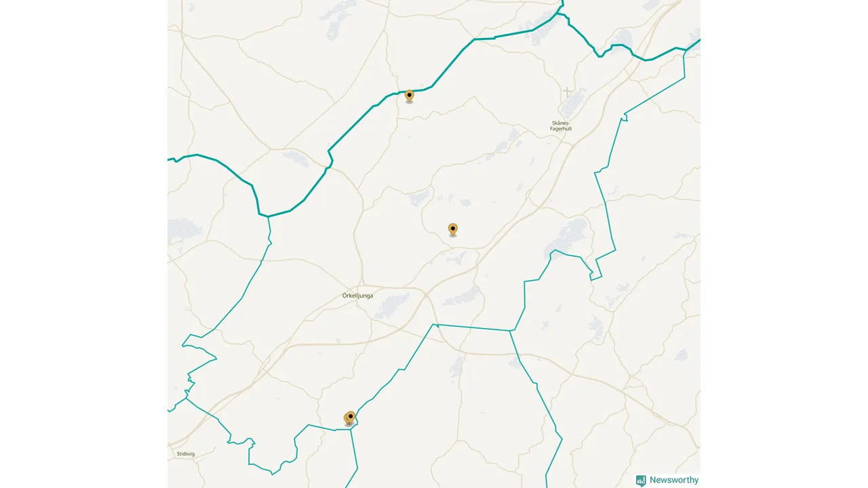Select the marker pin northeast of Örkelljunga
The width and height of the screenshot is (868, 488).
pos(453,229)
